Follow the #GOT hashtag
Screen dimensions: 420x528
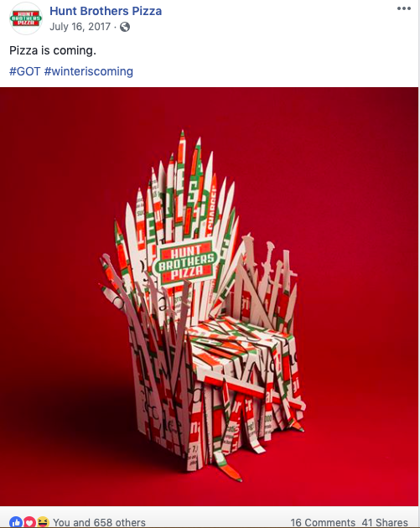(x=25, y=71)
